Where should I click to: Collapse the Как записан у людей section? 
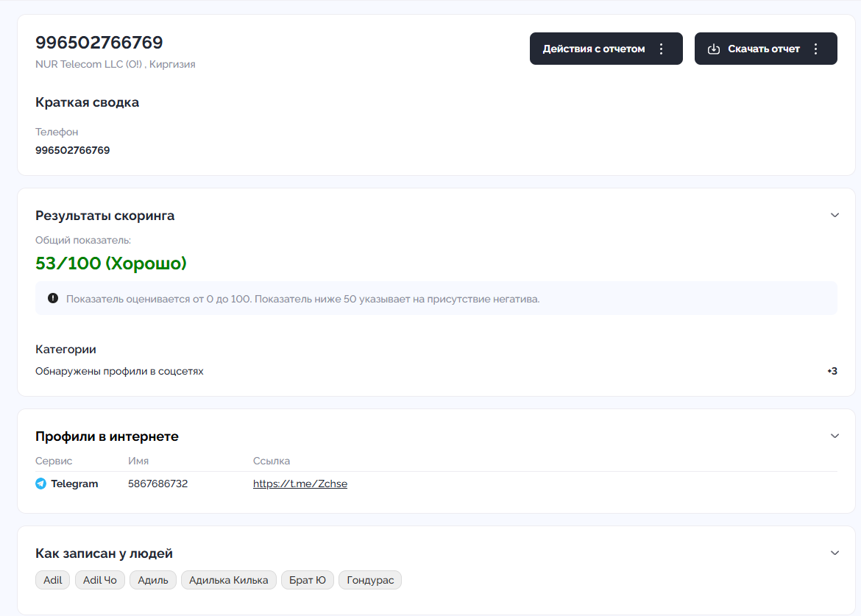coord(835,553)
